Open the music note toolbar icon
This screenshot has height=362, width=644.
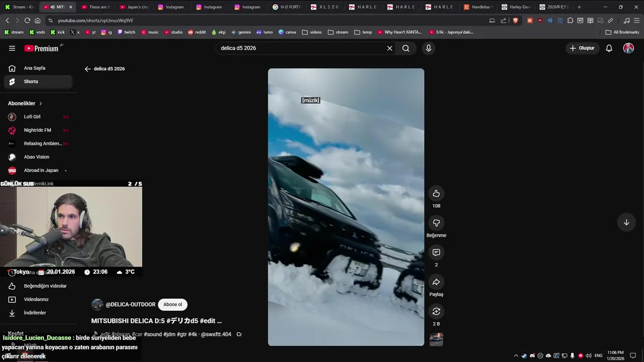coord(626,21)
